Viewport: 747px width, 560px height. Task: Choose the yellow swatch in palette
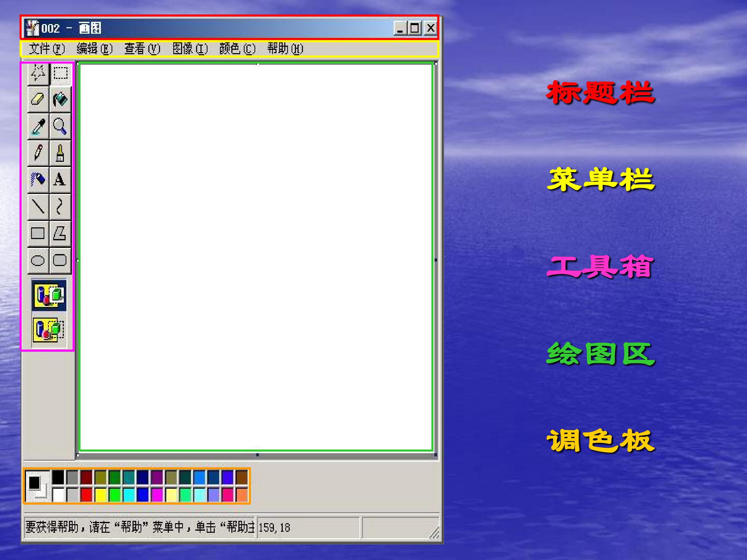tap(101, 494)
